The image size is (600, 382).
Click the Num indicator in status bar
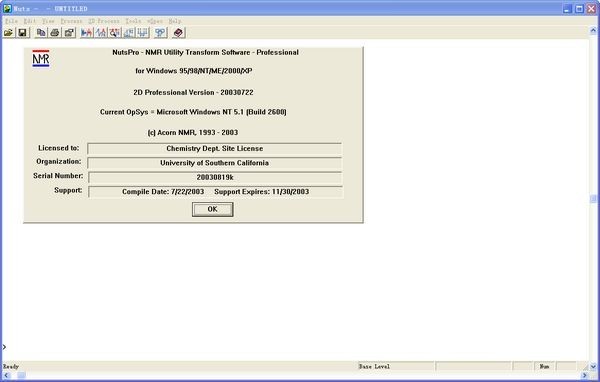pyautogui.click(x=544, y=367)
